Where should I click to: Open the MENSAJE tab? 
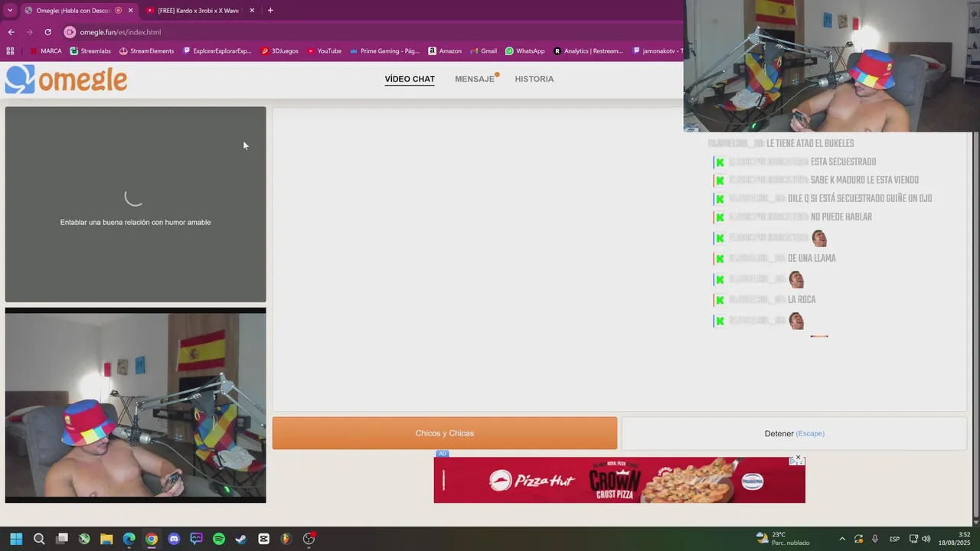[x=475, y=79]
